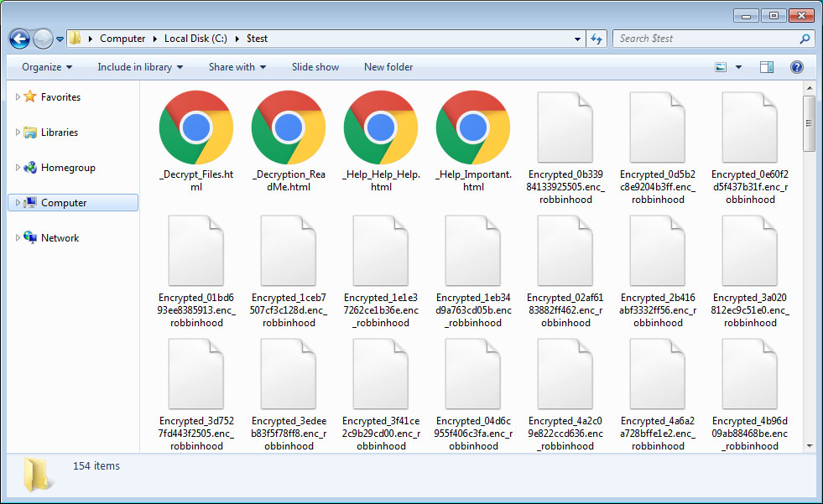Click the Refresh icon beside the address bar
Image resolution: width=823 pixels, height=504 pixels.
596,39
